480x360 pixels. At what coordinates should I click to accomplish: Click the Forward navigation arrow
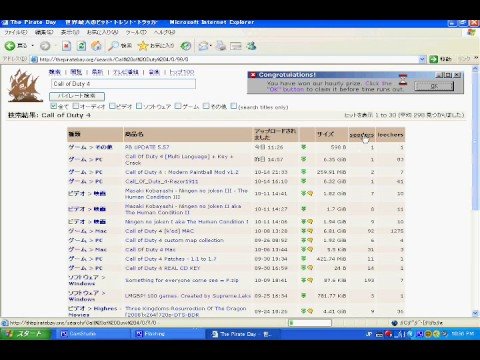tap(45, 46)
